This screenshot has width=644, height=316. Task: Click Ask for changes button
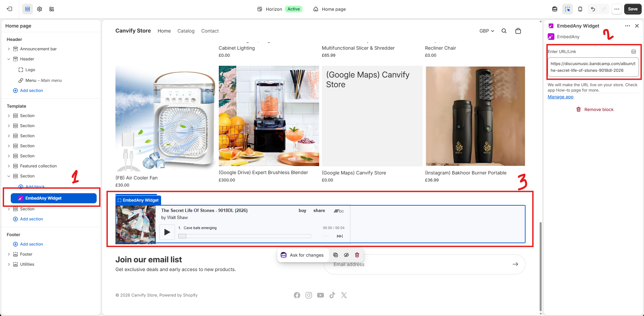302,255
